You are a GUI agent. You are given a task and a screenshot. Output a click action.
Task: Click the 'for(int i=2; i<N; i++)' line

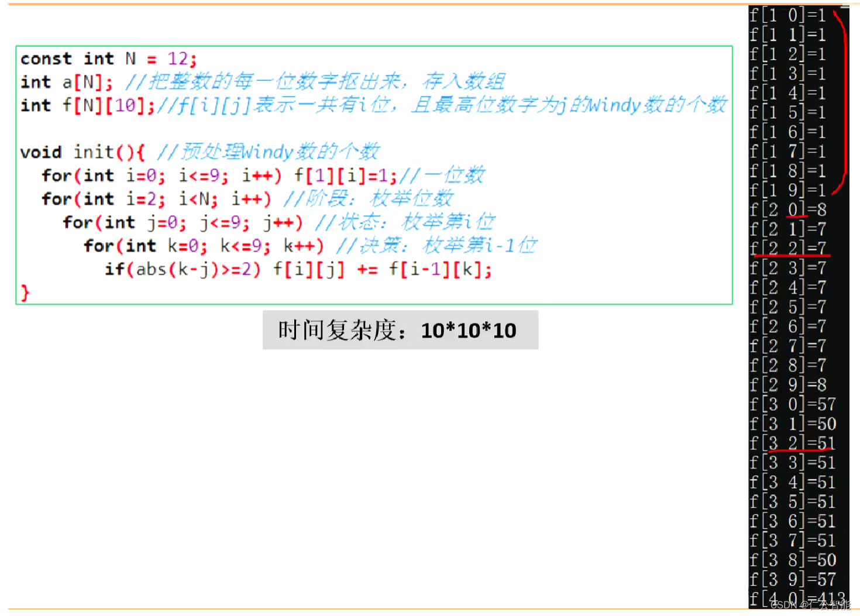[247, 198]
